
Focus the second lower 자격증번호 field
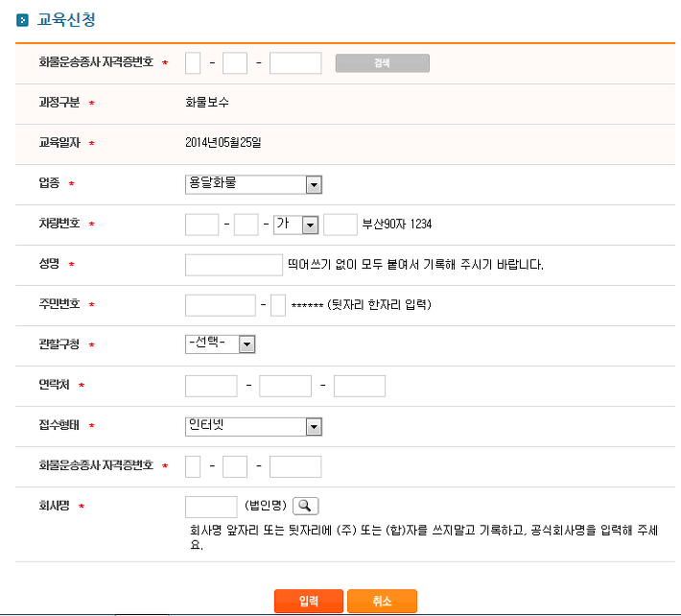tap(235, 466)
